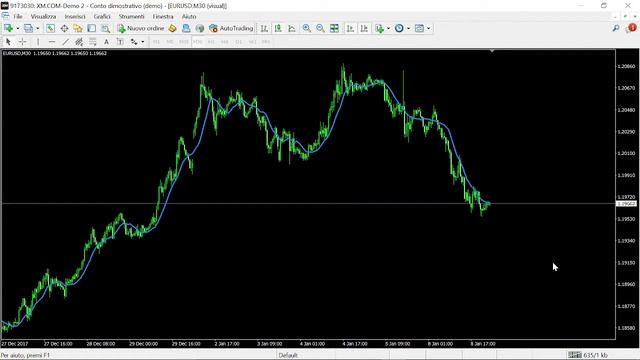The height and width of the screenshot is (360, 640).
Task: Select the trendline drawing tool
Action: (x=65, y=42)
